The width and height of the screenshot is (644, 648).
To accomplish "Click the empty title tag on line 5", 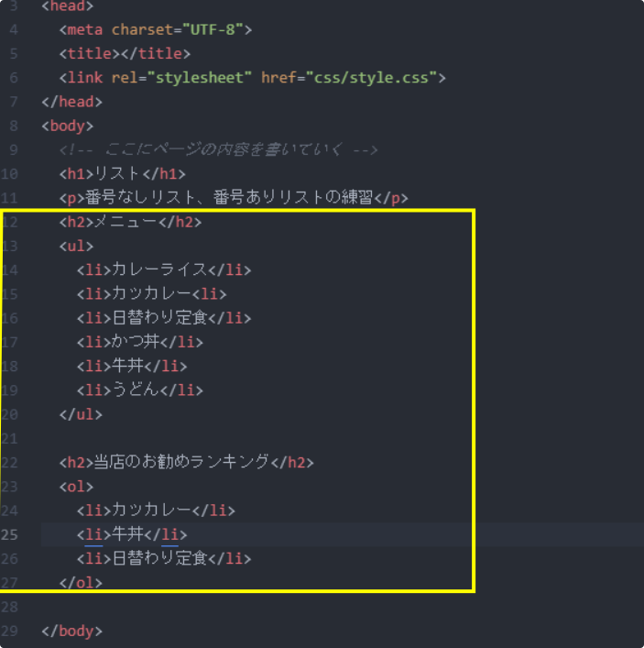I will [125, 54].
